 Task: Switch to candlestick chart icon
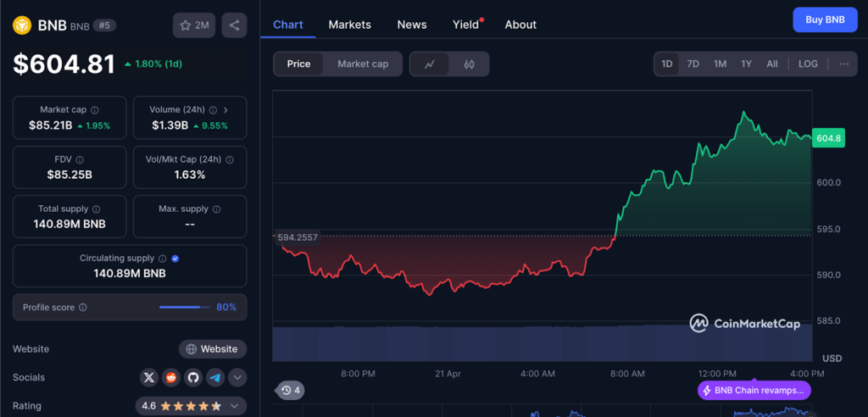click(x=469, y=64)
